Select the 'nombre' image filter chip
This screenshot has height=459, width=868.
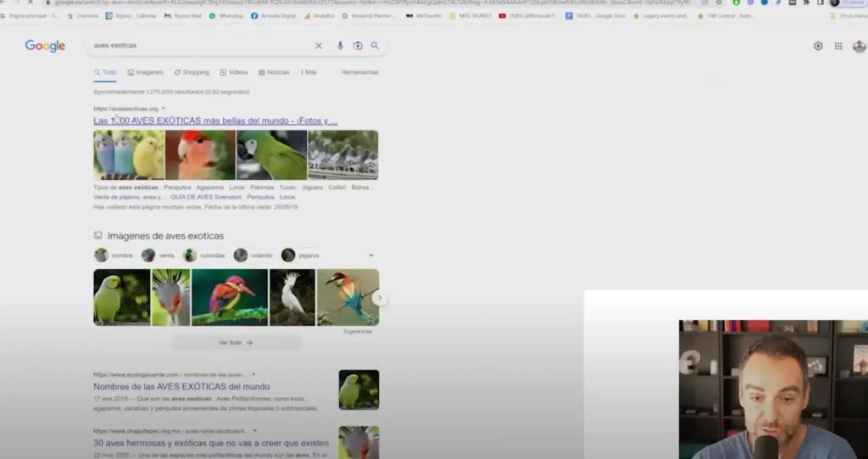(114, 255)
